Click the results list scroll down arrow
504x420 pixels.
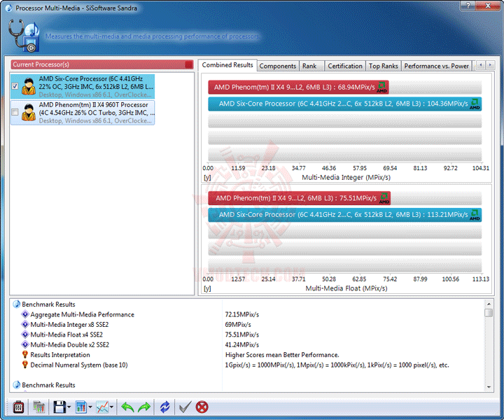(489, 387)
